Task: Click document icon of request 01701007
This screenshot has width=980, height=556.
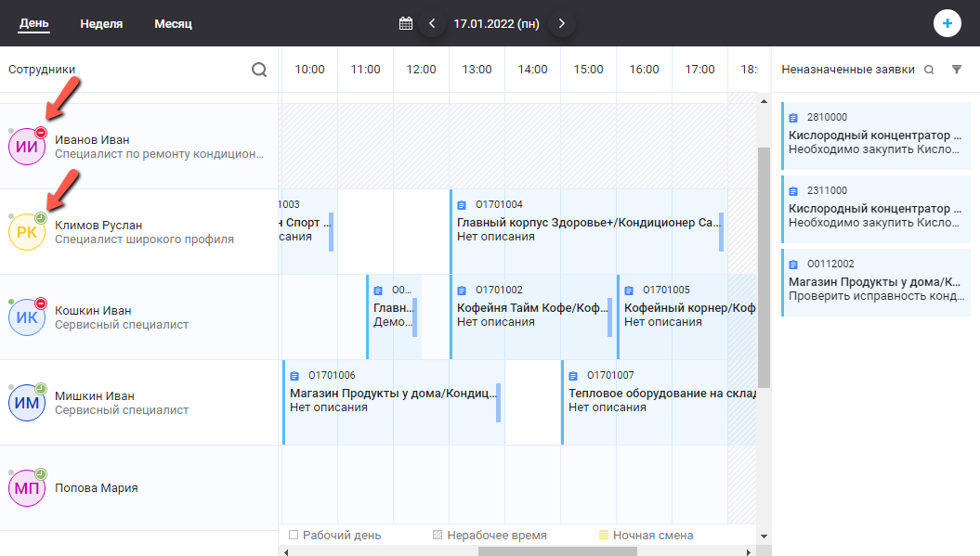Action: [573, 376]
